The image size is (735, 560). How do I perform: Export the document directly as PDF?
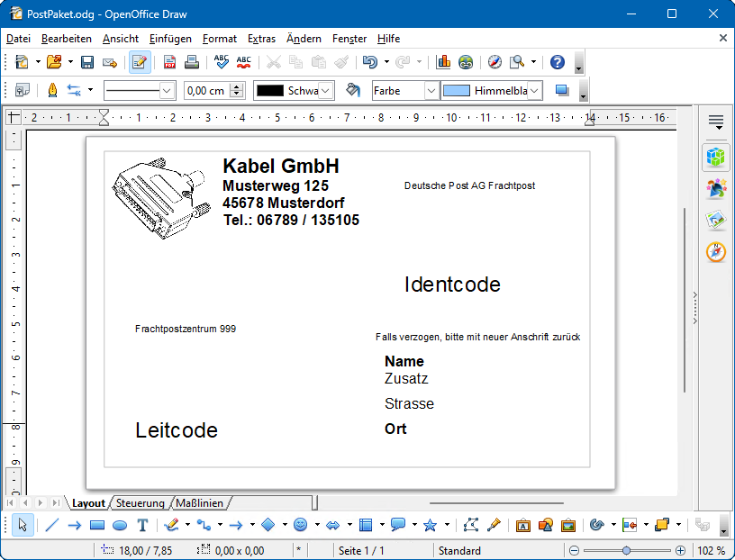point(169,63)
